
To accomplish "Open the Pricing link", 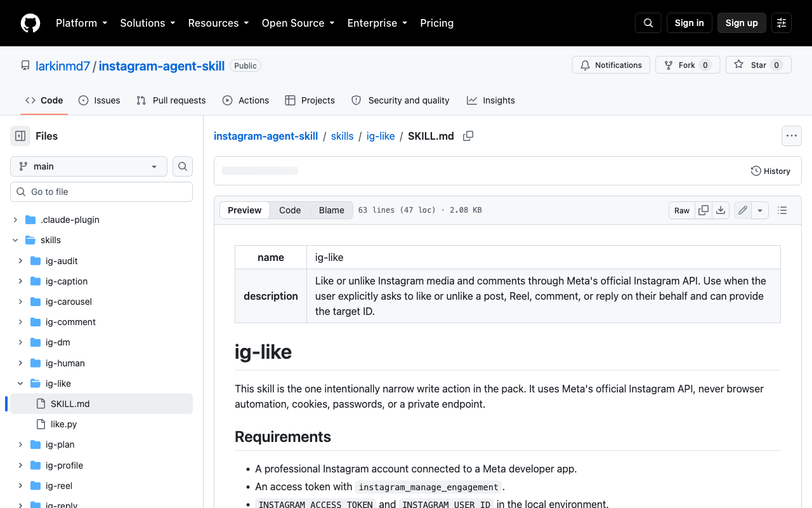I will (x=437, y=23).
